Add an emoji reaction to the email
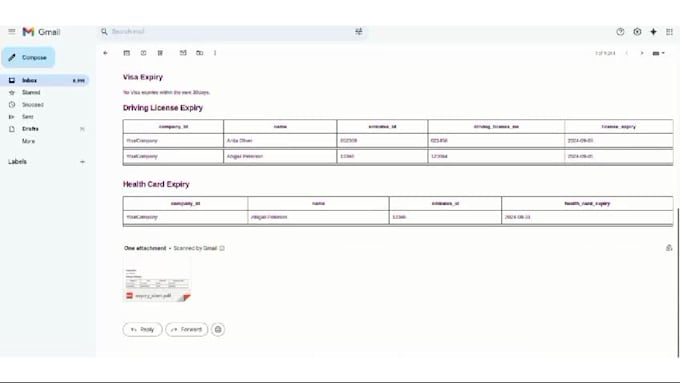The width and height of the screenshot is (680, 383). [x=218, y=330]
